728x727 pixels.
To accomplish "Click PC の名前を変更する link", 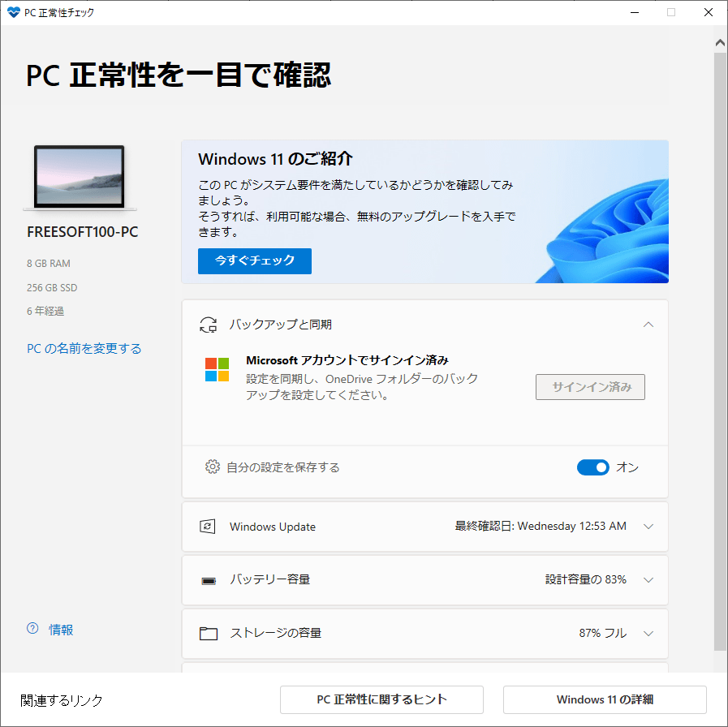I will 84,348.
